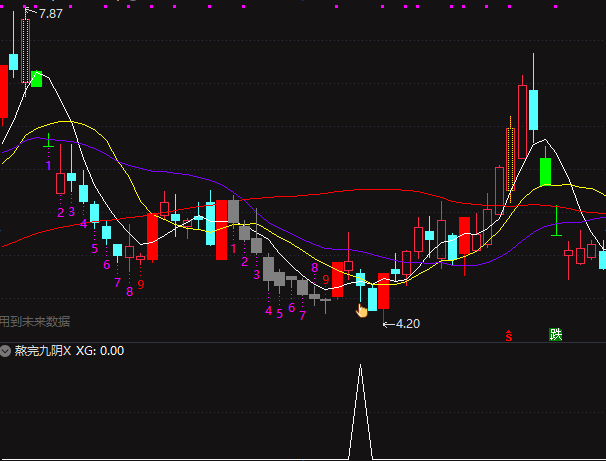Viewport: 606px width, 461px height.
Task: Select the yellow dotted candle under 7.87
Action: 26,51
